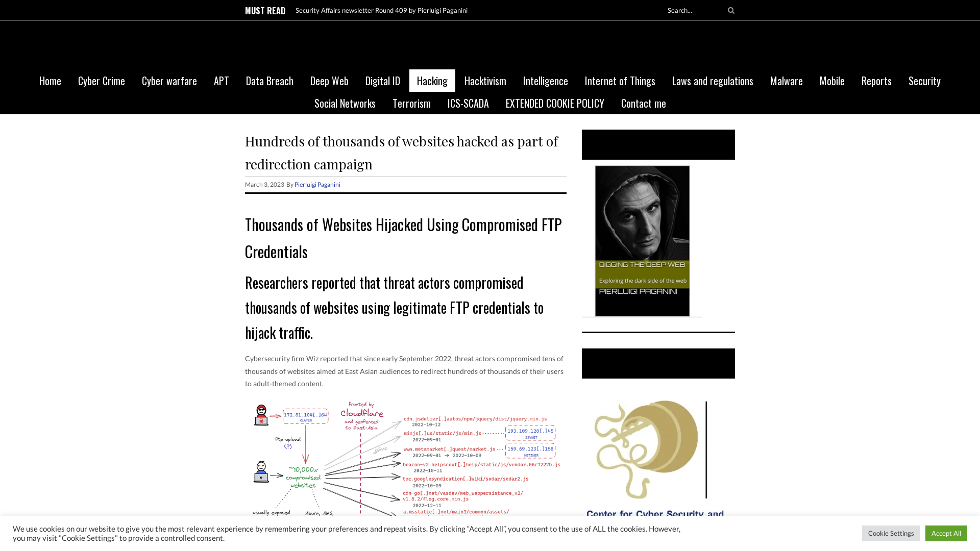Click the Hacktivism menu icon
The height and width of the screenshot is (551, 980).
pyautogui.click(x=484, y=80)
